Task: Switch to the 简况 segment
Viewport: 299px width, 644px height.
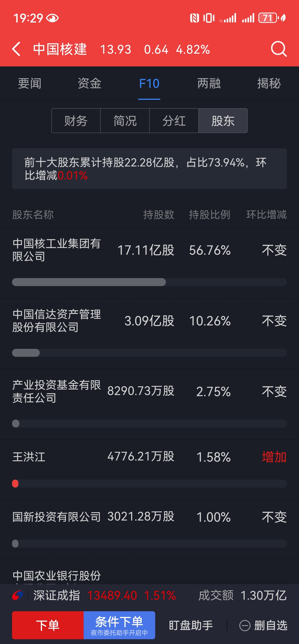Action: 125,121
